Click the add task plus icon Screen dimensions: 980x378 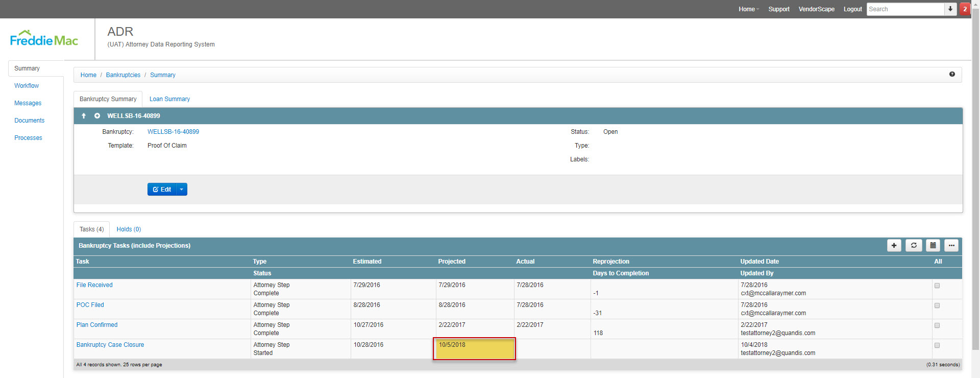tap(894, 246)
